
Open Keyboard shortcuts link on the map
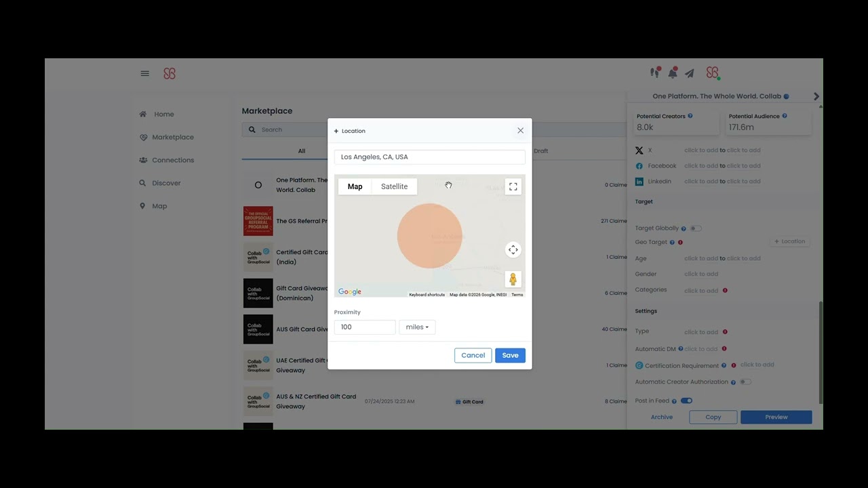(x=427, y=295)
